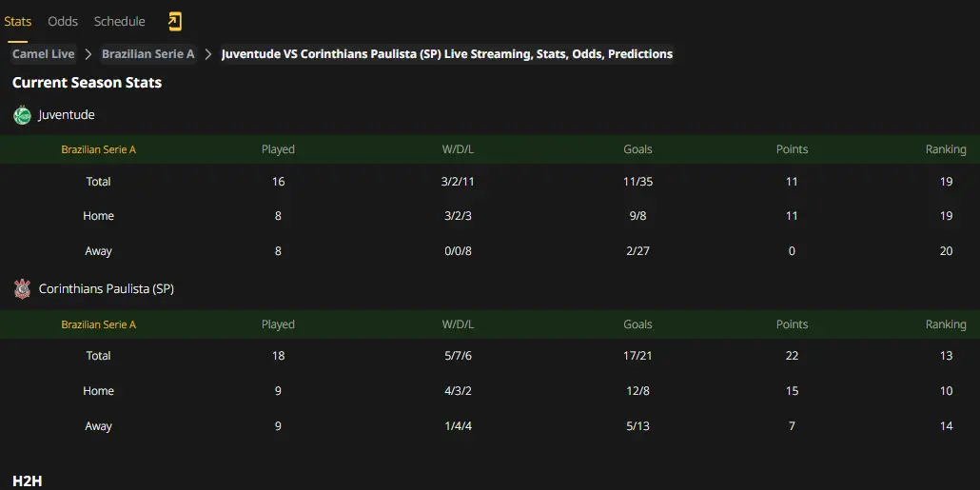Switch to the Odds tab

pos(63,21)
